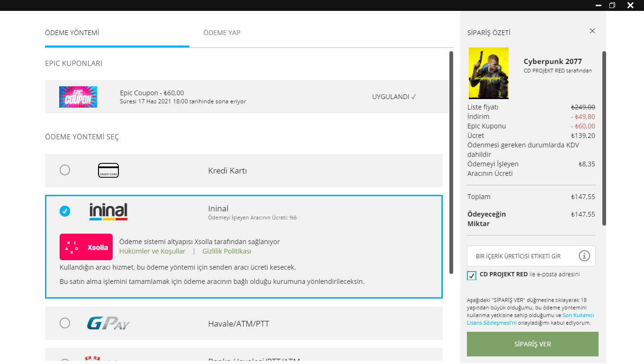Click the Ödemeyi İşleyen Aracının Ücreti: %6 text

coord(252,218)
